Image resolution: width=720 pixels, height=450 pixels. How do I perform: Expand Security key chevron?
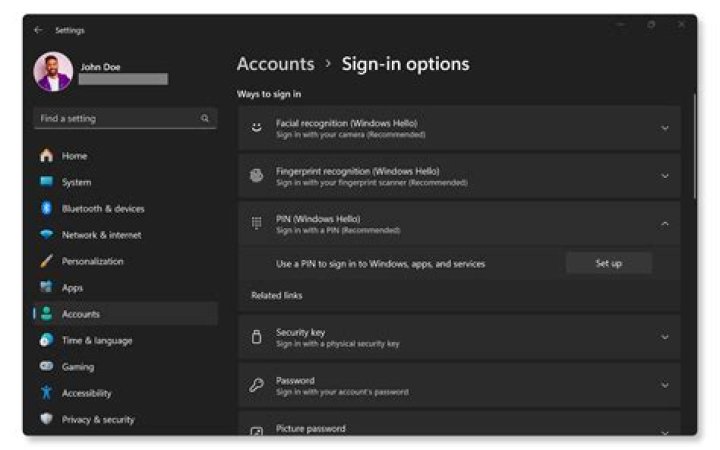pyautogui.click(x=664, y=337)
